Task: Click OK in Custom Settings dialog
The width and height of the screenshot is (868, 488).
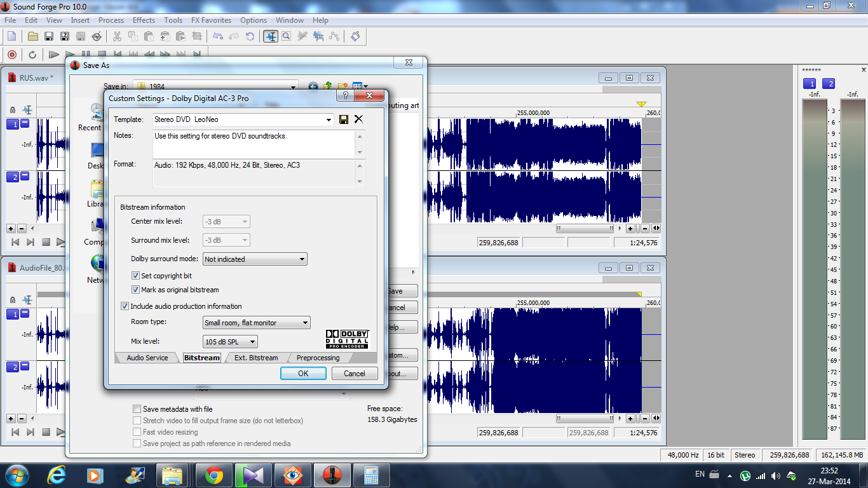Action: [303, 374]
